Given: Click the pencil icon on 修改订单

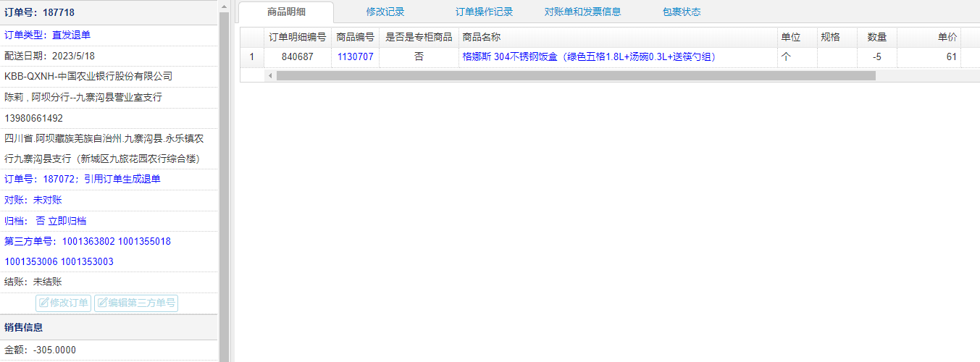Looking at the screenshot, I should [43, 303].
